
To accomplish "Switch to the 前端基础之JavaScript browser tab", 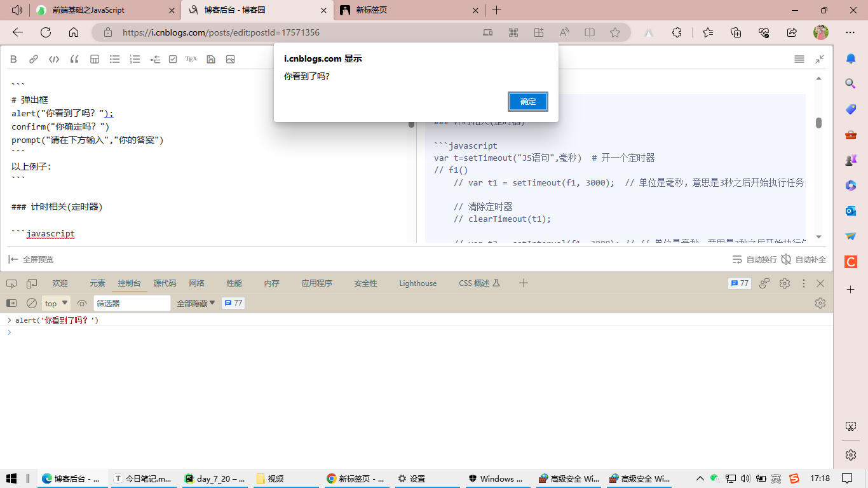I will point(106,10).
